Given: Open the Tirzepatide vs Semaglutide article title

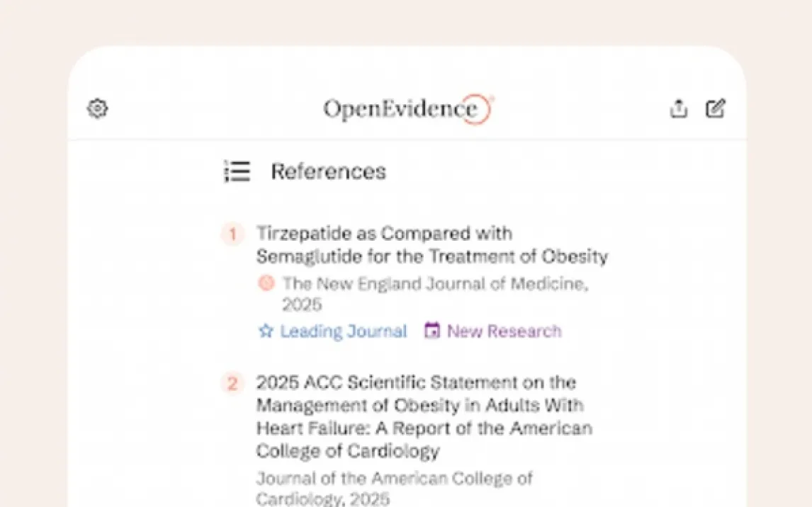Looking at the screenshot, I should coord(384,234).
